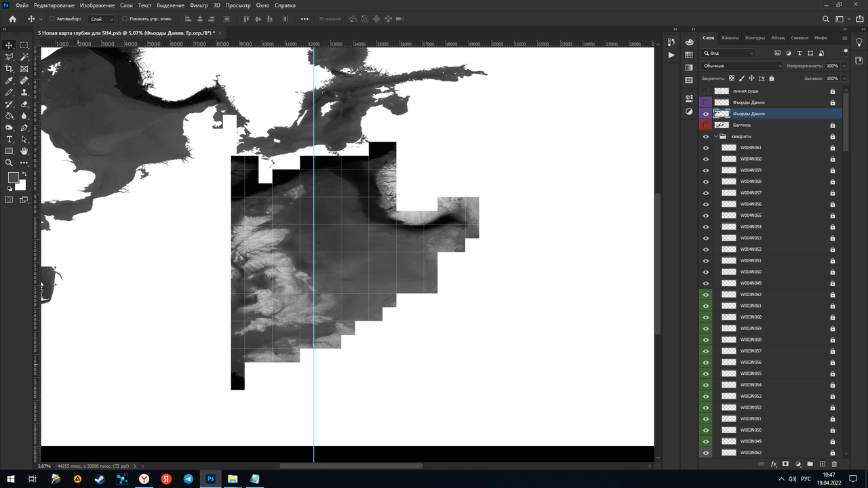This screenshot has height=488, width=868.
Task: Open the Заливка value dropdown arrow
Action: [x=844, y=79]
